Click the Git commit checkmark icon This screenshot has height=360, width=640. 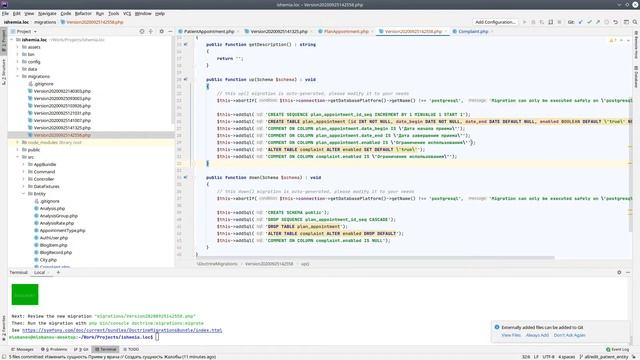click(x=589, y=22)
